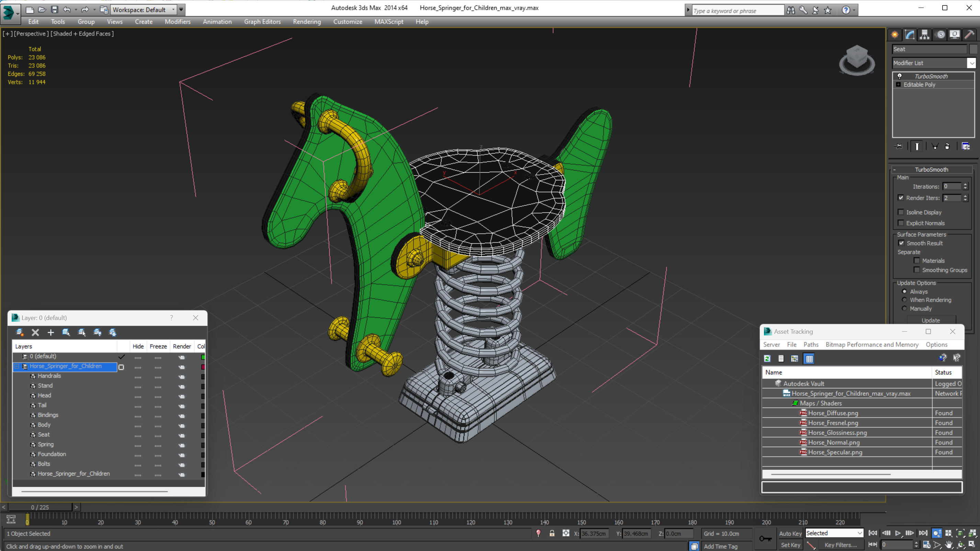Click the Redo arrow icon
980x551 pixels.
(85, 10)
